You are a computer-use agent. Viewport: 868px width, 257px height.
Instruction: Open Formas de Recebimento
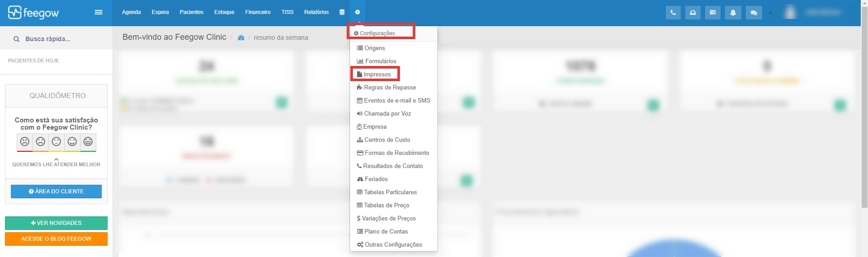click(394, 153)
